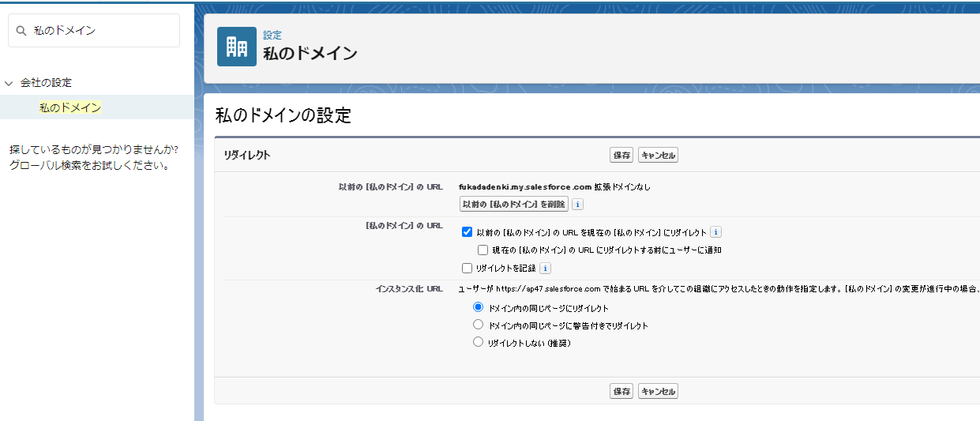Select ドメイン内の同じページにリダイレクト radio button
The height and width of the screenshot is (421, 980).
click(478, 307)
